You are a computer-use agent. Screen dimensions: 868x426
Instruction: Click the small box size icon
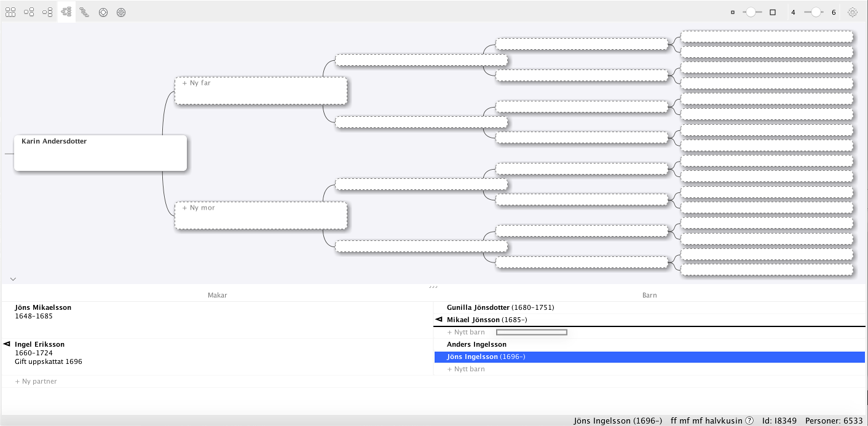pos(733,12)
